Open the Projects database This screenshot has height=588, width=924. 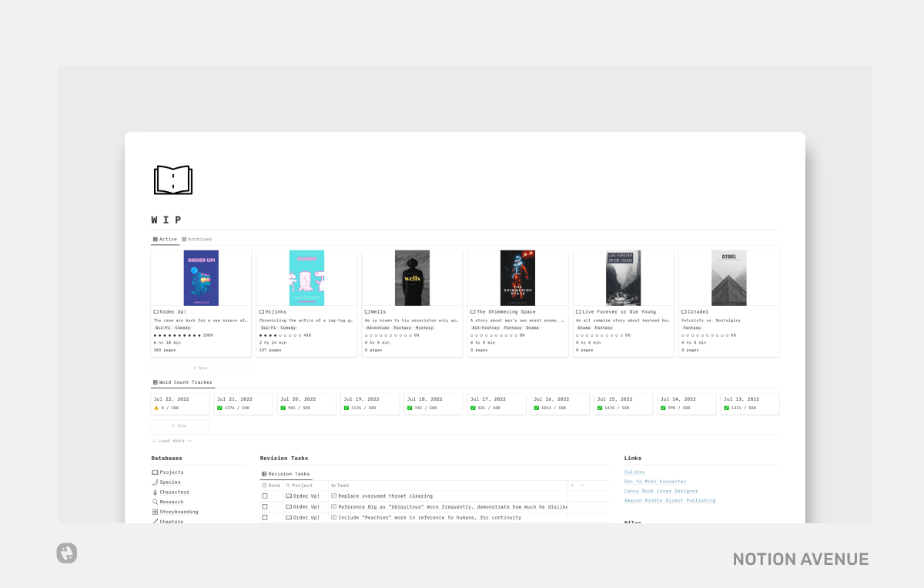(x=171, y=472)
